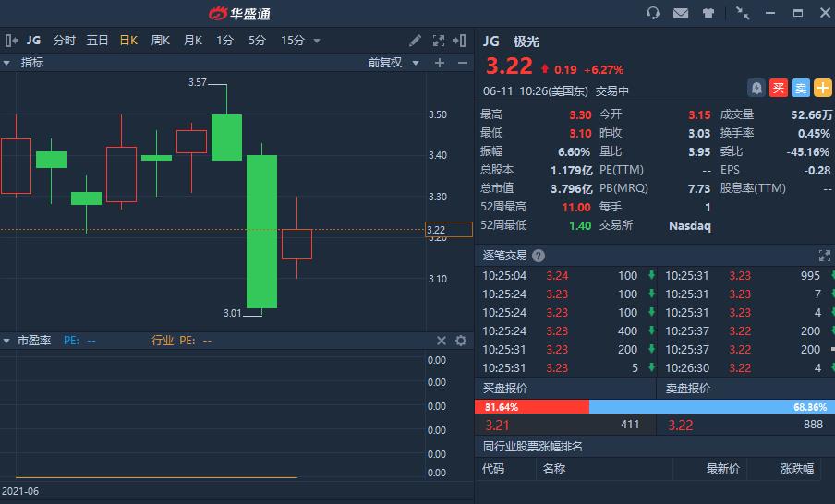Sort by 最新价 column header
This screenshot has width=835, height=504.
pyautogui.click(x=723, y=469)
